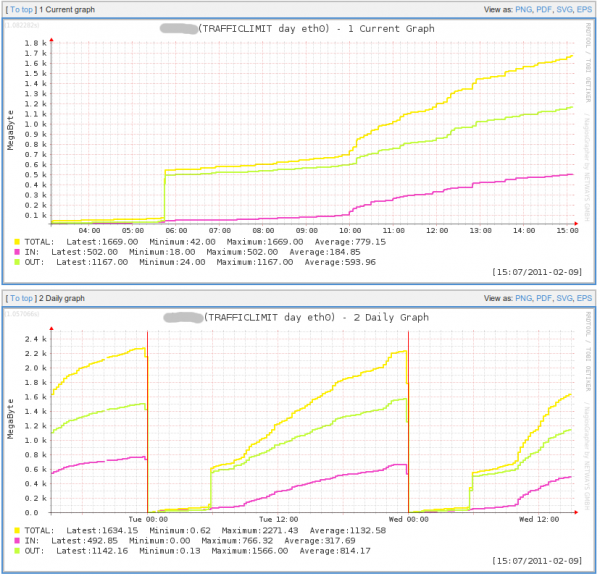Click the '2 Daily Graph' chart title

[316, 317]
